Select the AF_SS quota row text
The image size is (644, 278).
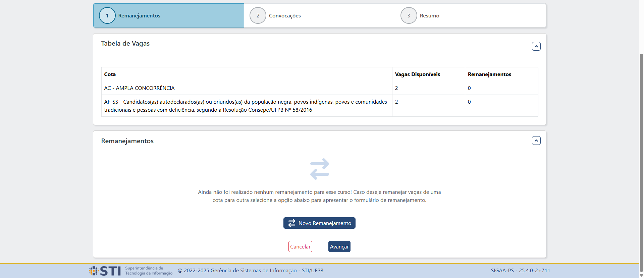click(x=245, y=106)
